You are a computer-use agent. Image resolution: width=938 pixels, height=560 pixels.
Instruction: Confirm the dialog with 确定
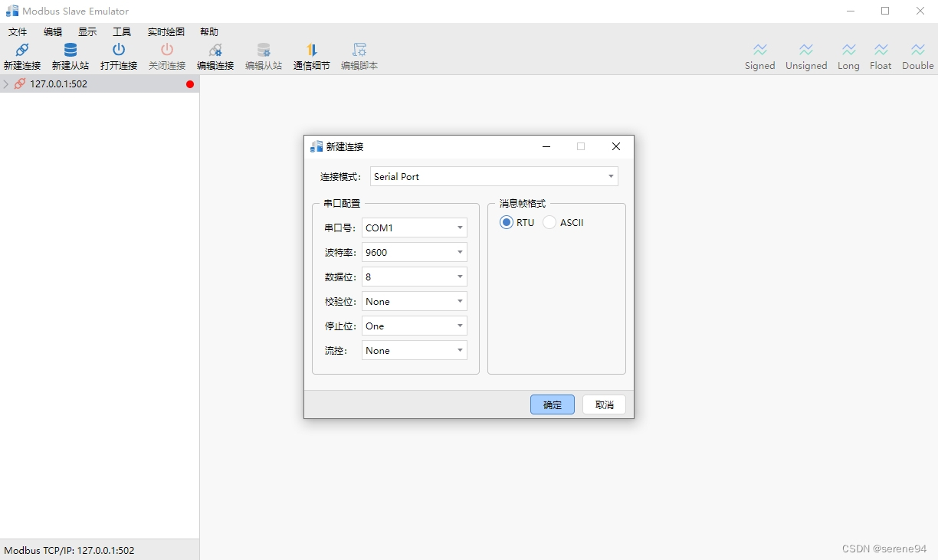pyautogui.click(x=553, y=404)
